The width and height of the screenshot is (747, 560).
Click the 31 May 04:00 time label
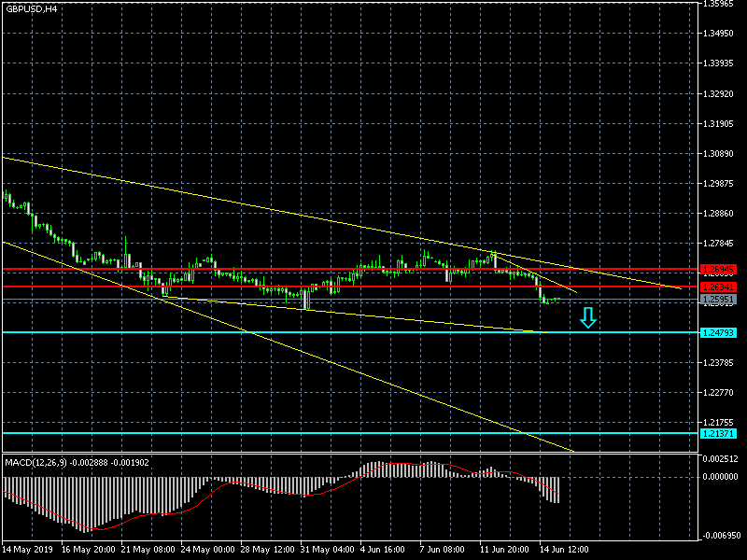(328, 551)
